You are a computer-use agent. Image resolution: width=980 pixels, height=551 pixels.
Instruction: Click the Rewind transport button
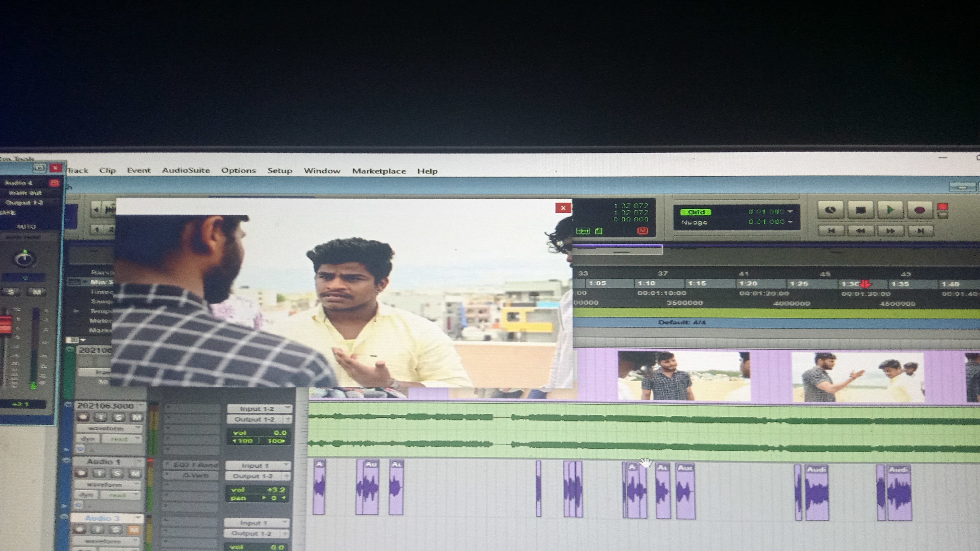click(860, 230)
